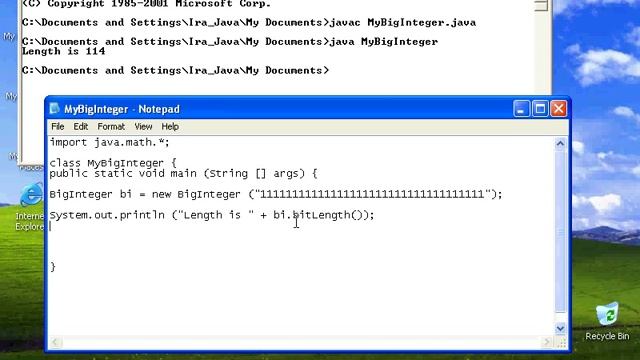The height and width of the screenshot is (360, 640).
Task: Maximize the MyBigInteger Notepad window
Action: coord(540,109)
